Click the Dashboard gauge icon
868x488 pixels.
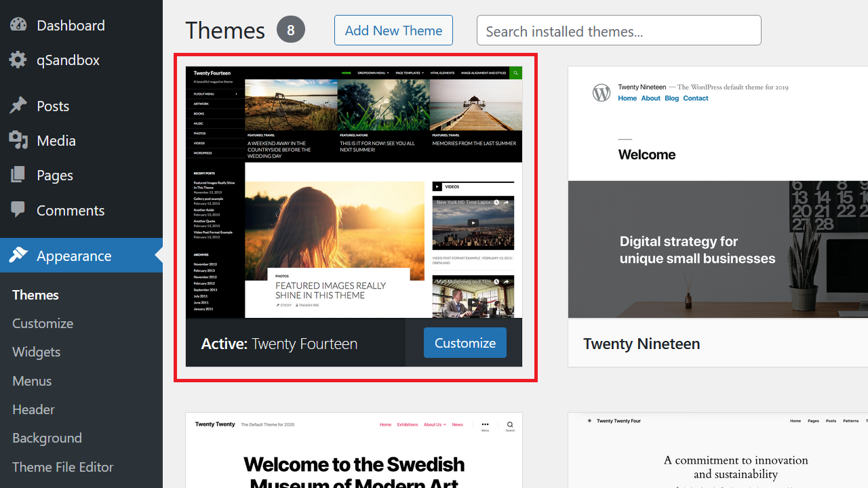pos(18,25)
